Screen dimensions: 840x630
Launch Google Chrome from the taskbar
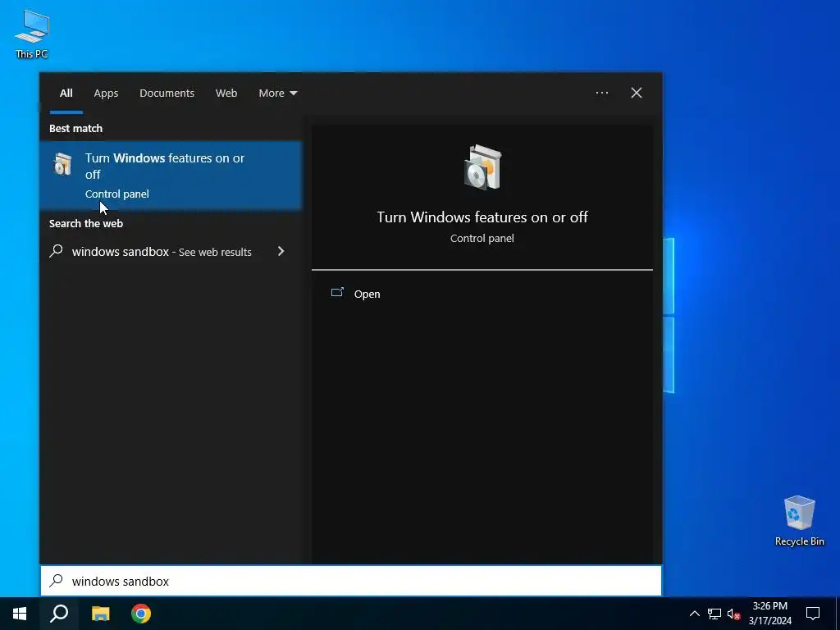pyautogui.click(x=141, y=614)
